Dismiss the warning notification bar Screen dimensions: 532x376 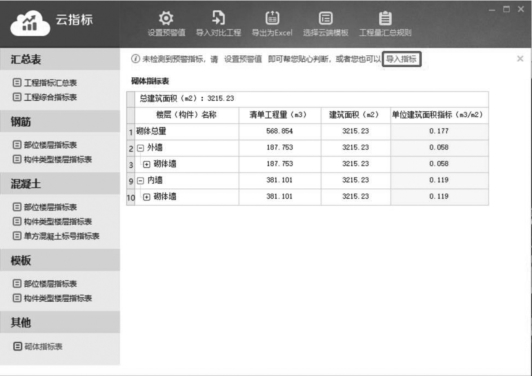click(x=520, y=59)
